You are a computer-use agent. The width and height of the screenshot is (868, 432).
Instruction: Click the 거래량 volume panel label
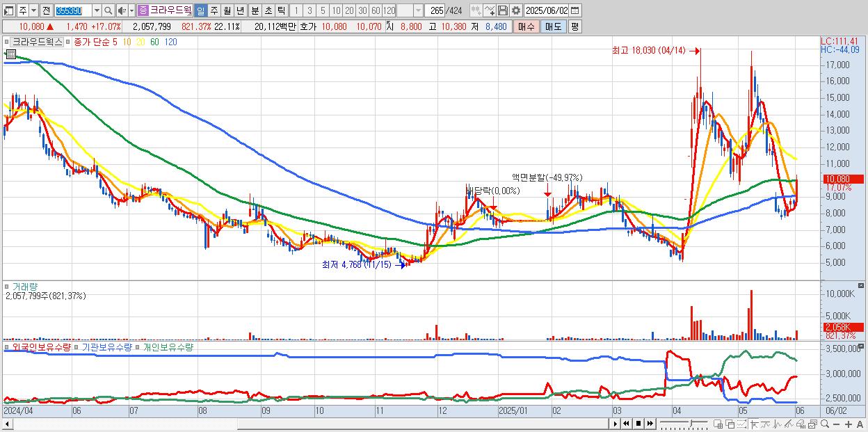(x=25, y=287)
